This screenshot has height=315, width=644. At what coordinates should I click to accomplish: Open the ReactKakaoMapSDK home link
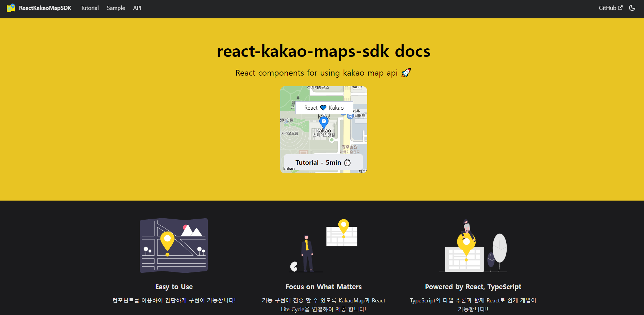pos(39,8)
